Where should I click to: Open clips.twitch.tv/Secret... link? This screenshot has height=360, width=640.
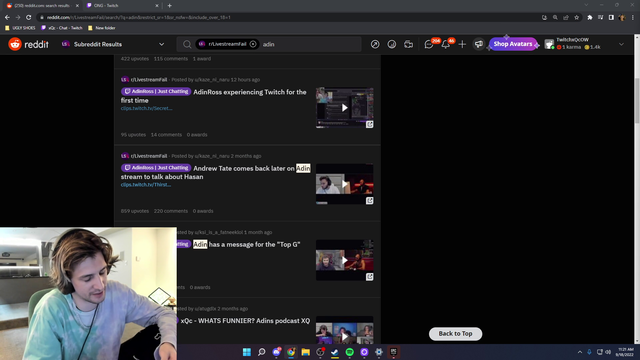tap(147, 108)
